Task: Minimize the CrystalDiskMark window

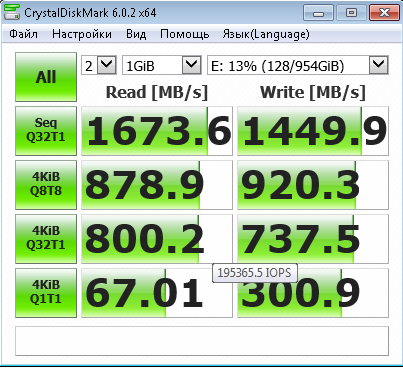Action: tap(318, 13)
